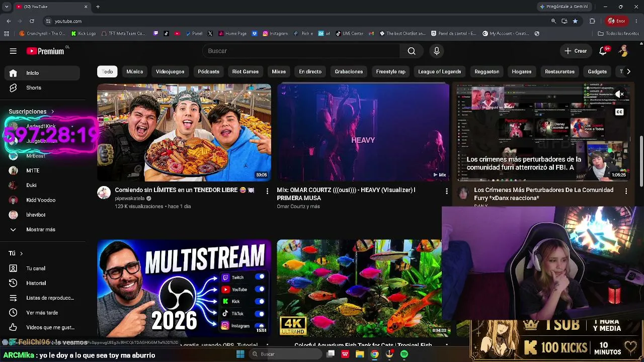Open the Kick Logo bookmark
The width and height of the screenshot is (644, 362).
pyautogui.click(x=84, y=34)
